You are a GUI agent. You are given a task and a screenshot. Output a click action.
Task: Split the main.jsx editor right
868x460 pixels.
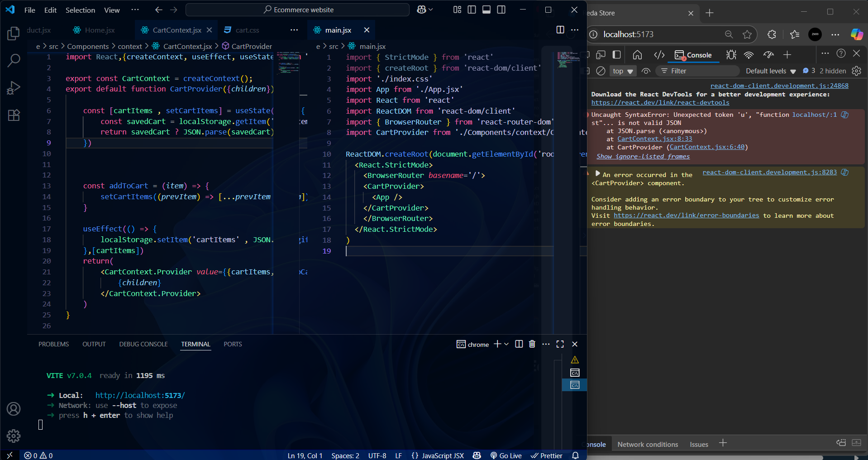pos(560,30)
